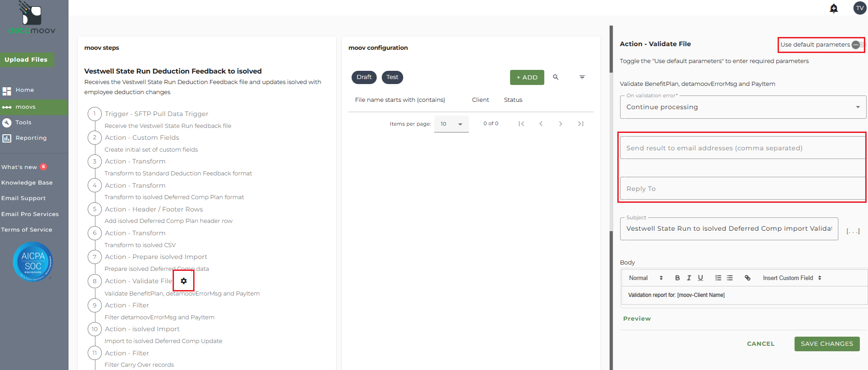Go to next page of configurations
This screenshot has width=868, height=370.
[561, 124]
